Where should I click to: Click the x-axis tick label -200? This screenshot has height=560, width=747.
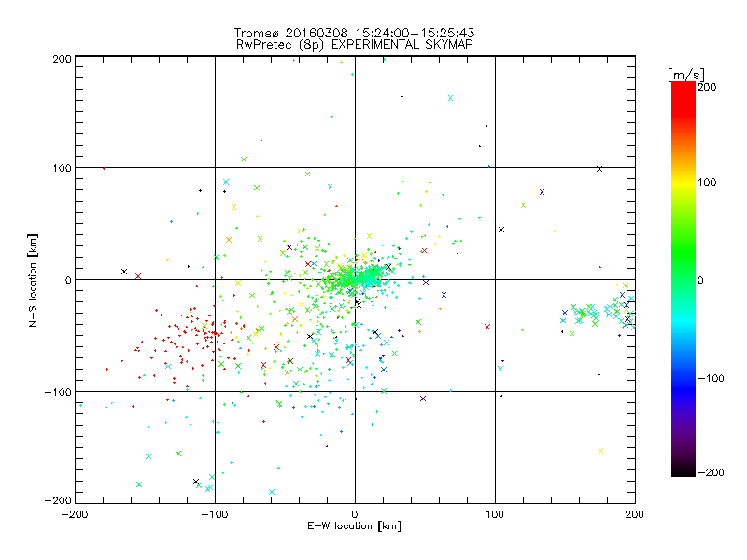(75, 514)
